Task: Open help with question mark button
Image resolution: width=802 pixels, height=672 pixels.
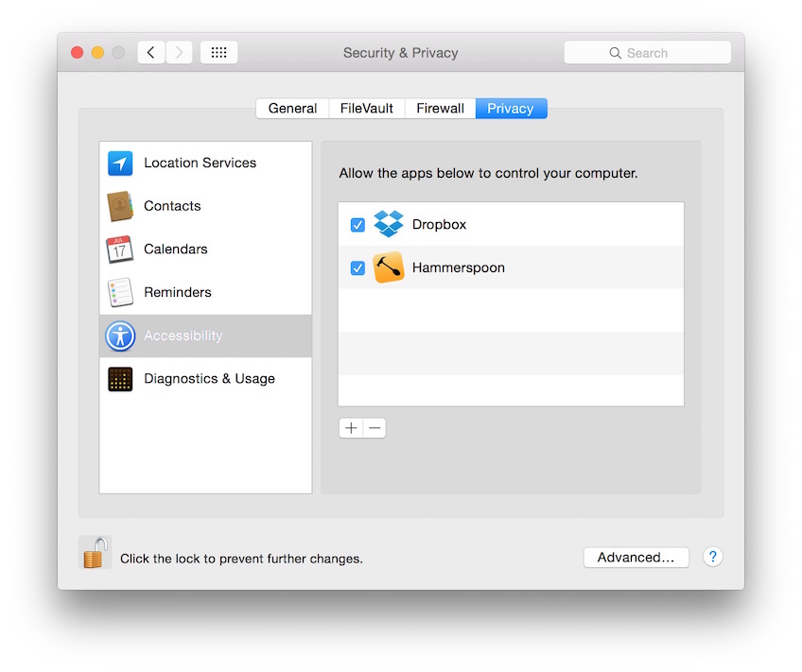Action: (x=713, y=557)
